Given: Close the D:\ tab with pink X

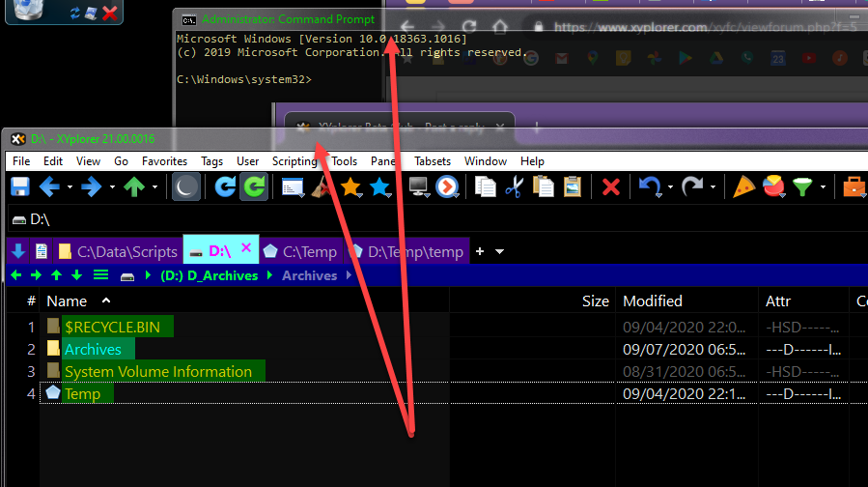Looking at the screenshot, I should click(x=245, y=248).
